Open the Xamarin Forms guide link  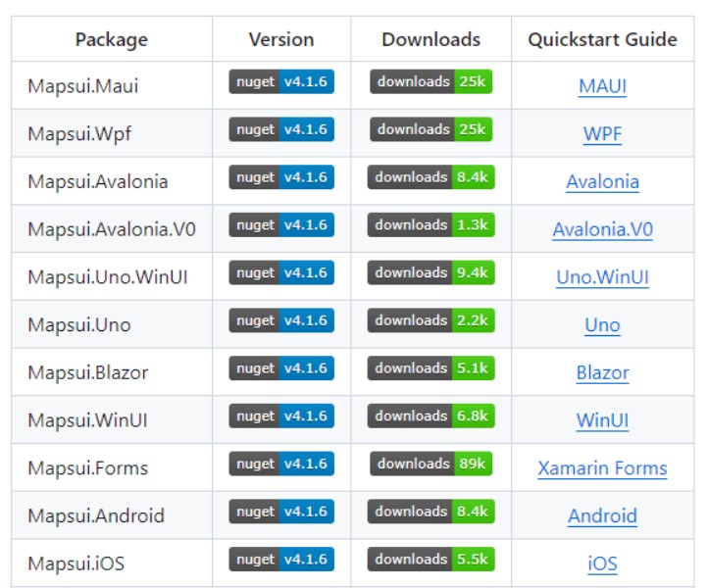click(602, 468)
